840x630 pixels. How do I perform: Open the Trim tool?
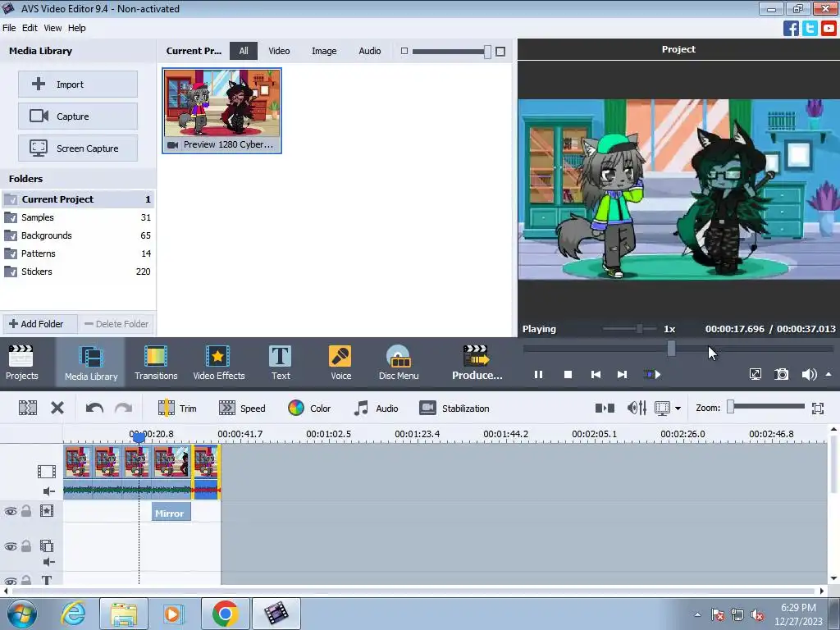[x=177, y=409]
